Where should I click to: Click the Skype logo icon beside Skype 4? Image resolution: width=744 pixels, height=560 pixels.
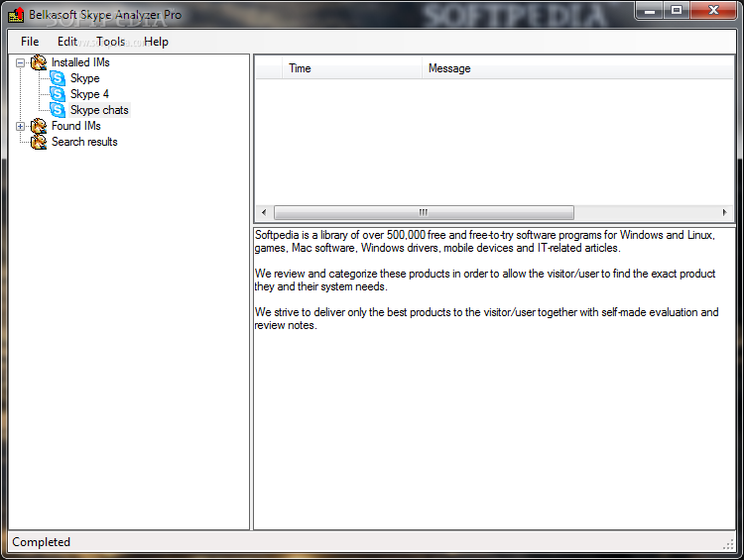pyautogui.click(x=58, y=94)
